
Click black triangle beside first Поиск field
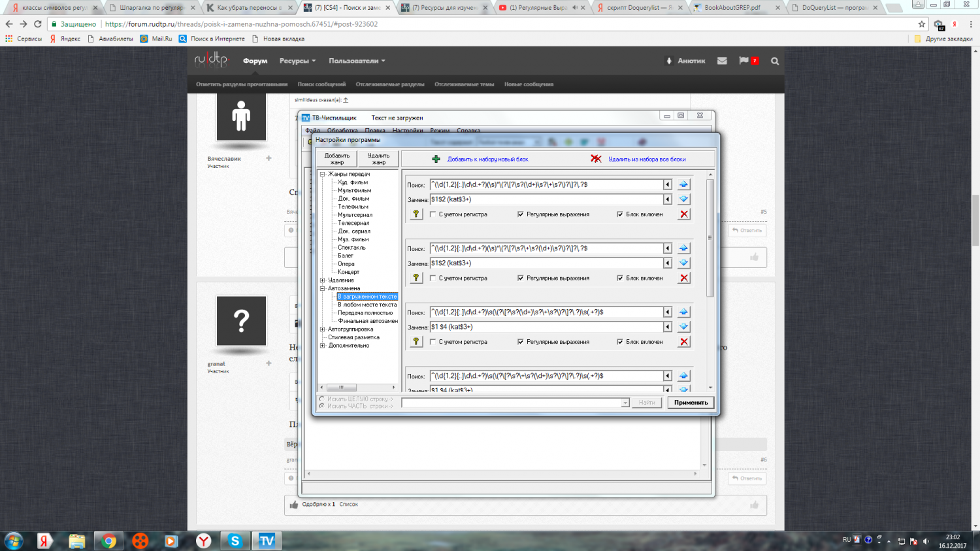[668, 184]
